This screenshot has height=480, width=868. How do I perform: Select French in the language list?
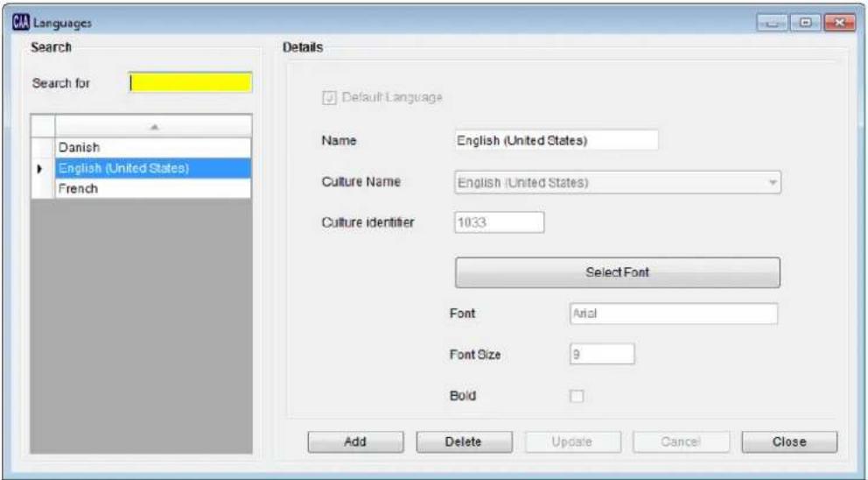coord(153,188)
